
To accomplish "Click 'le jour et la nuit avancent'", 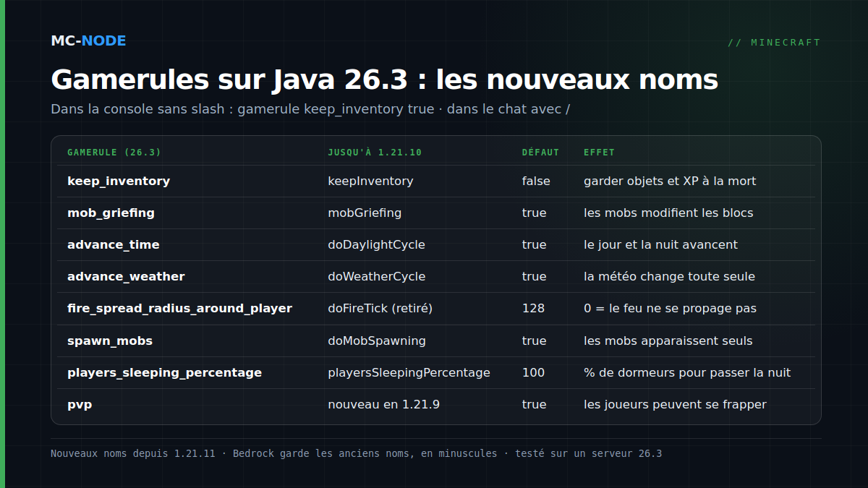I will click(x=660, y=244).
